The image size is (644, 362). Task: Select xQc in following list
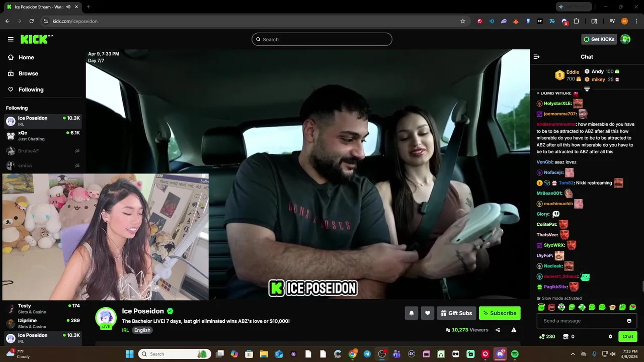coord(43,136)
